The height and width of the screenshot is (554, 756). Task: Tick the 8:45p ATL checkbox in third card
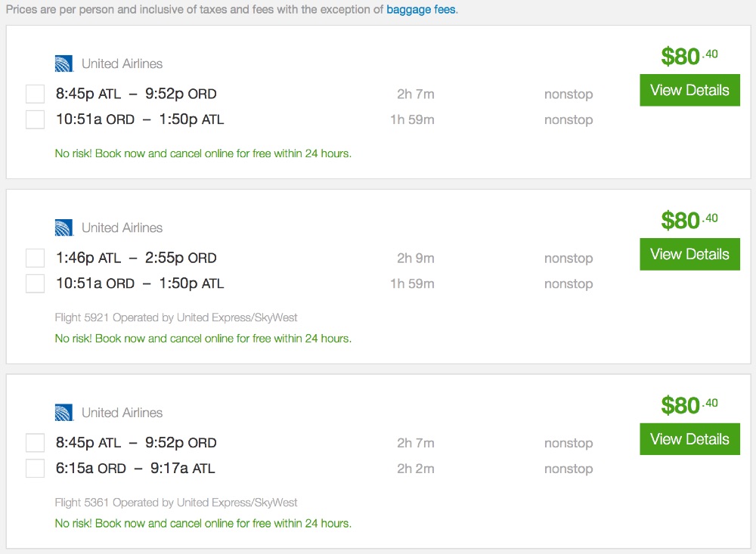(36, 443)
